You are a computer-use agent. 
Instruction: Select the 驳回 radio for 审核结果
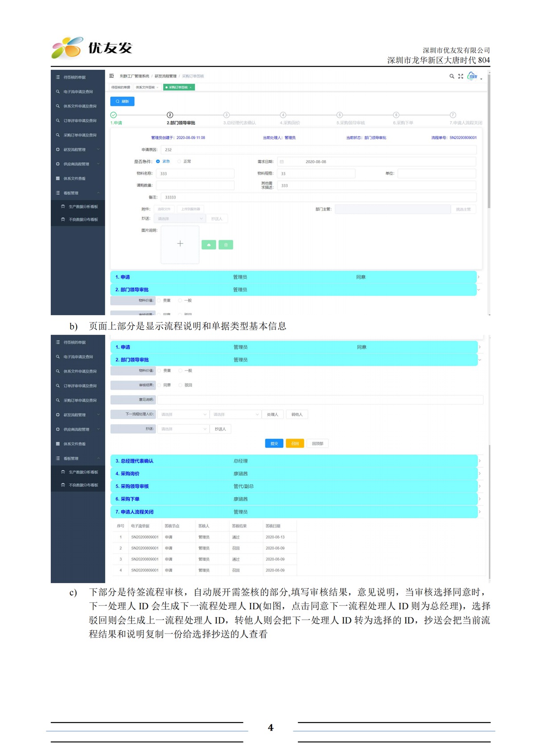[x=180, y=385]
